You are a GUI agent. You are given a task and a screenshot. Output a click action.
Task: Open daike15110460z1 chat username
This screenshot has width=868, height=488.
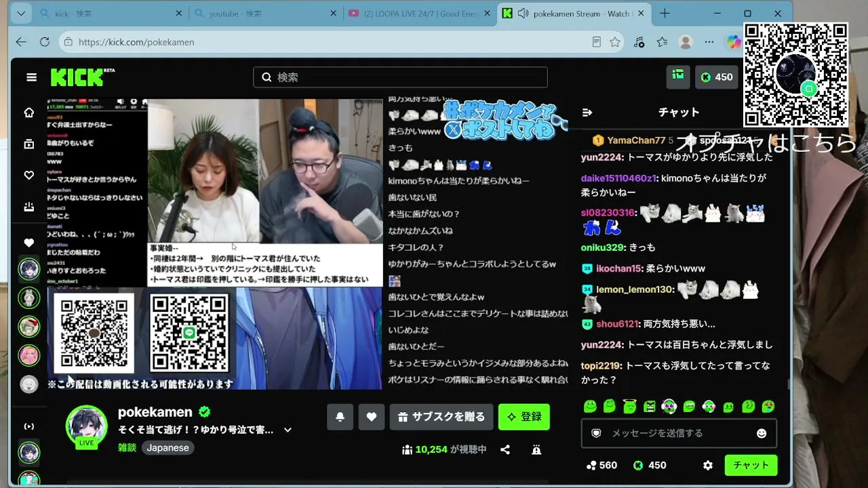coord(618,178)
